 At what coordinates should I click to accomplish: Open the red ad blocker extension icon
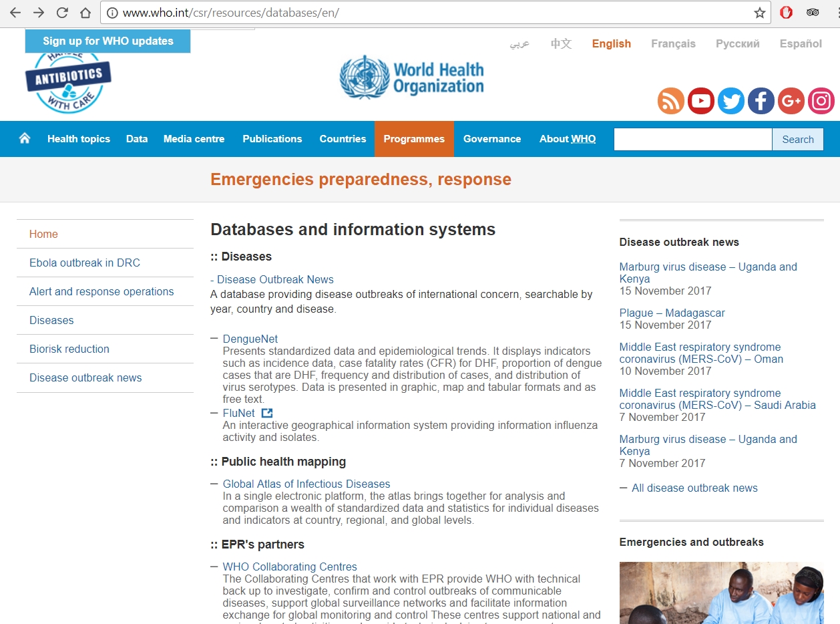tap(787, 13)
